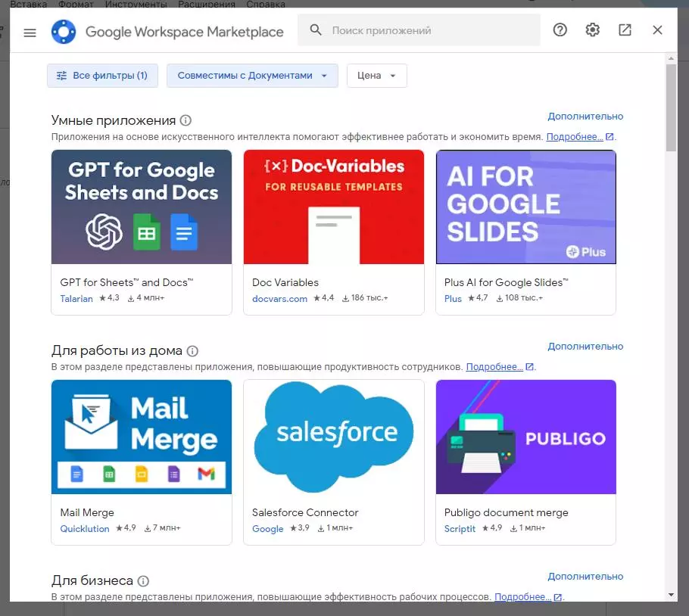The width and height of the screenshot is (689, 616).
Task: Click the info icon beside Для работы из дома
Action: point(192,350)
